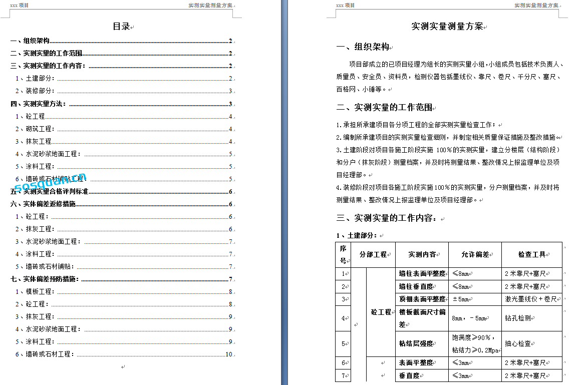Open the TOC entry 一、组织架构
Screen dimensions: 588x385
click(30, 41)
